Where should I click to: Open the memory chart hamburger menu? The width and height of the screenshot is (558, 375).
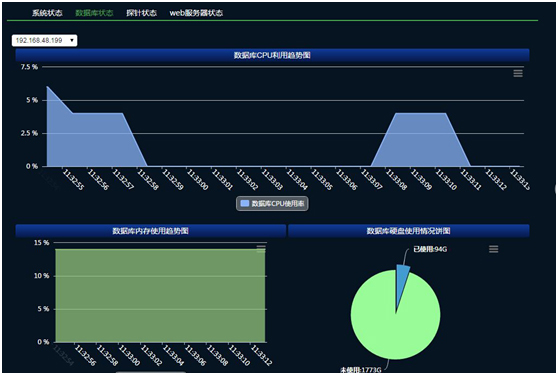click(261, 249)
